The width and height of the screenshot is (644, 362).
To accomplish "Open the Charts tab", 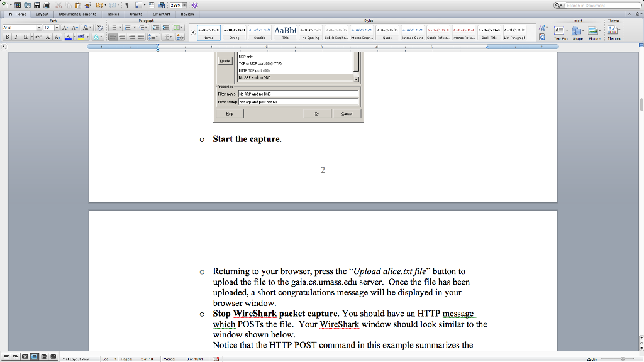I will (136, 14).
